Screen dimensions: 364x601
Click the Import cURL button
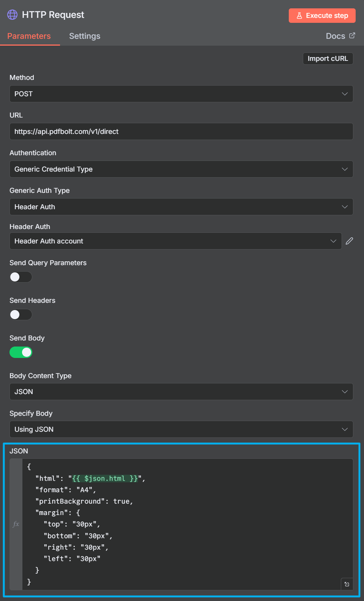328,59
